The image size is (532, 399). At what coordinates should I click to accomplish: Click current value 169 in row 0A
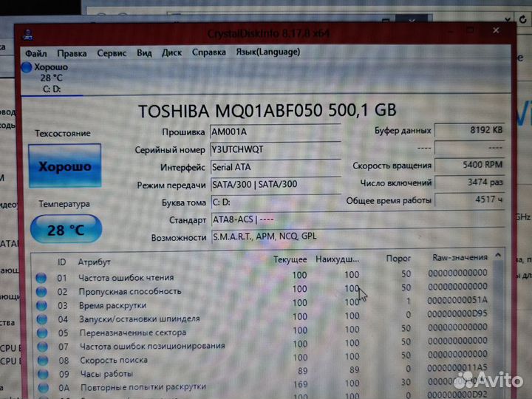pyautogui.click(x=300, y=384)
